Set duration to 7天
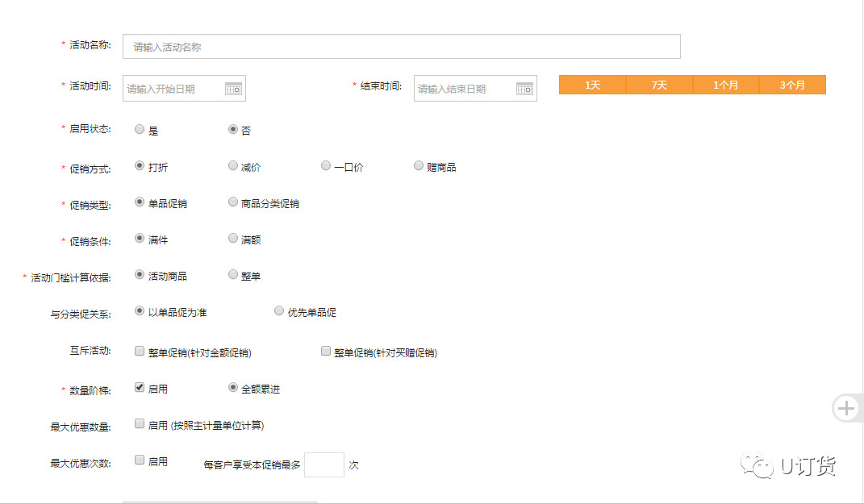 click(x=659, y=85)
